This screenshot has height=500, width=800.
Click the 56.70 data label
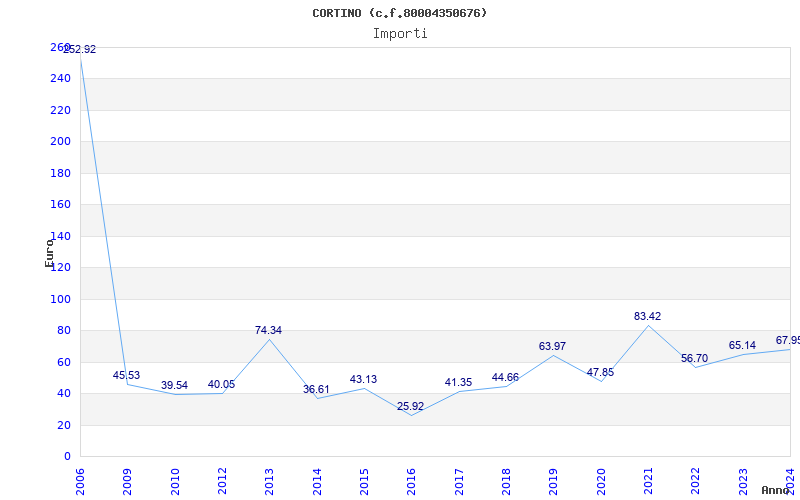694,359
